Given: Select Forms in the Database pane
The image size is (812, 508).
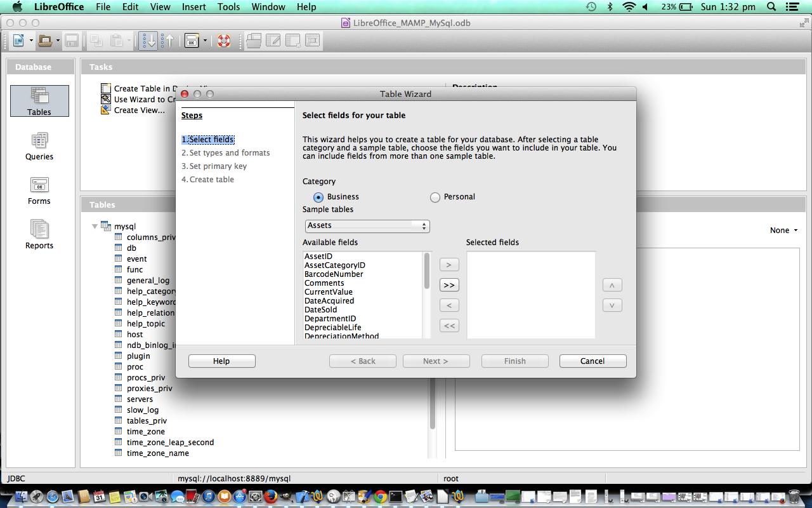Looking at the screenshot, I should (39, 190).
